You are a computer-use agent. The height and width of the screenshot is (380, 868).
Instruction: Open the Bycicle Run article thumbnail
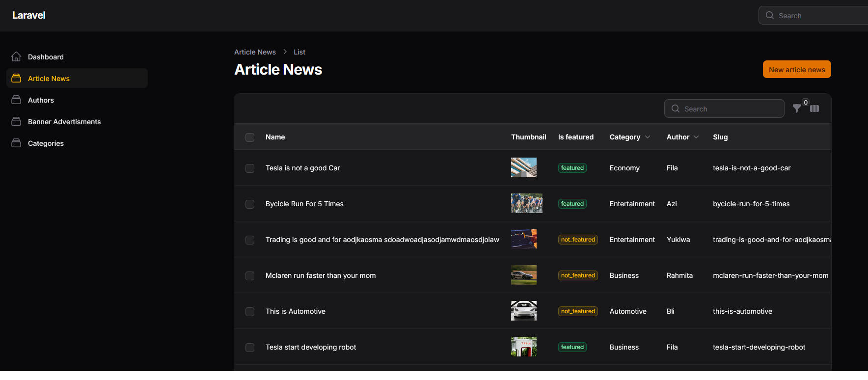coord(526,203)
